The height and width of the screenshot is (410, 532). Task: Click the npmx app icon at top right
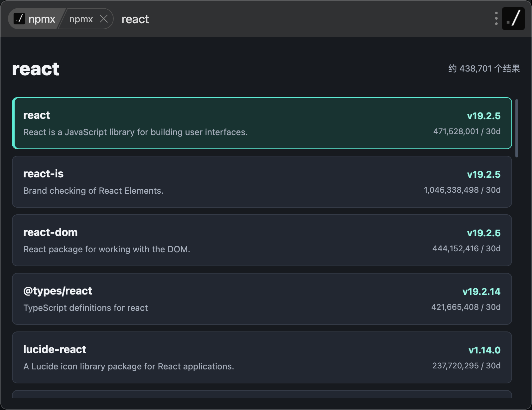(x=513, y=19)
